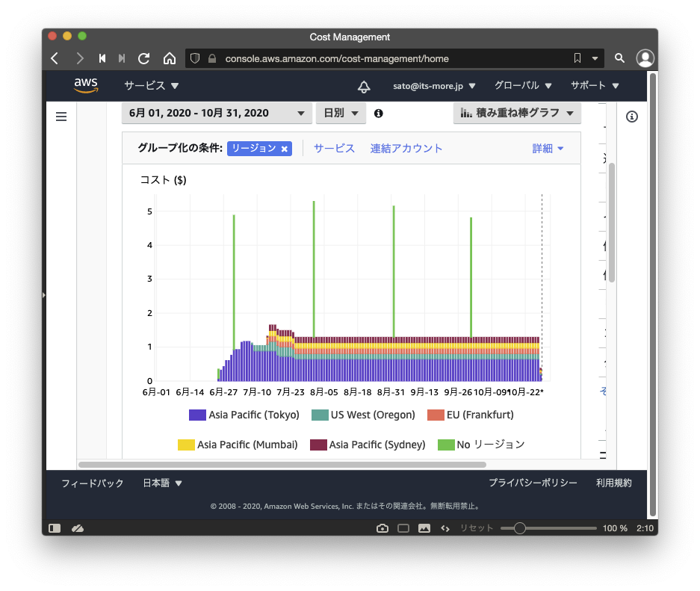Reload the page with the refresh icon
The width and height of the screenshot is (700, 591).
pyautogui.click(x=144, y=58)
